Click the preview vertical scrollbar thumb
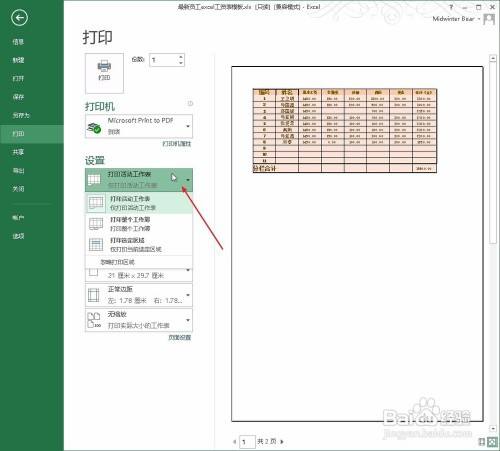Screen dimensions: 500x451 point(493,153)
